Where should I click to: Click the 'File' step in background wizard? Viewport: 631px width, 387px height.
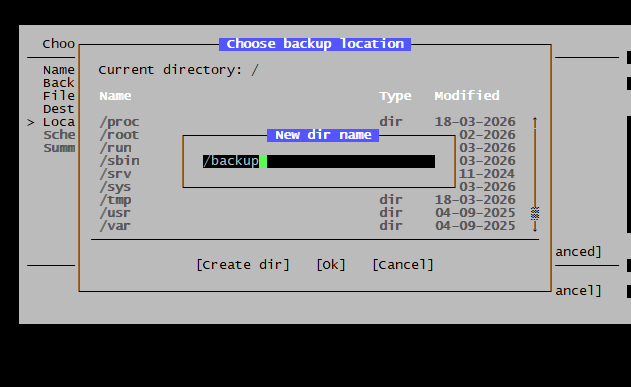59,96
